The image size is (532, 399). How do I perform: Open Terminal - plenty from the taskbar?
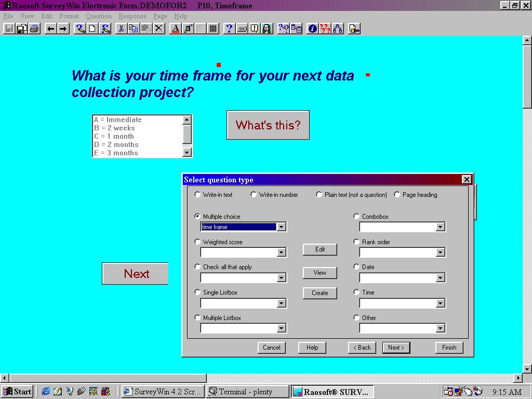[x=247, y=392]
